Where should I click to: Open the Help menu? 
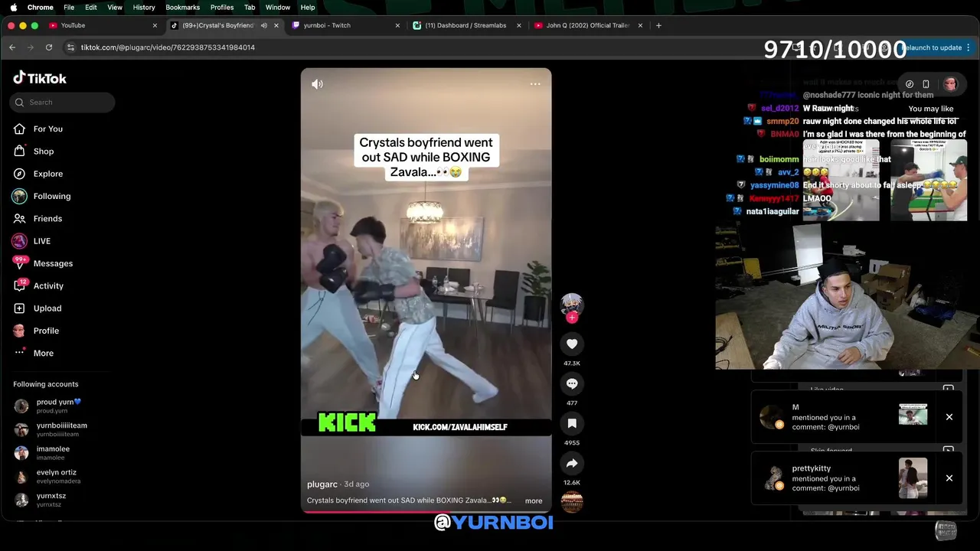(308, 7)
